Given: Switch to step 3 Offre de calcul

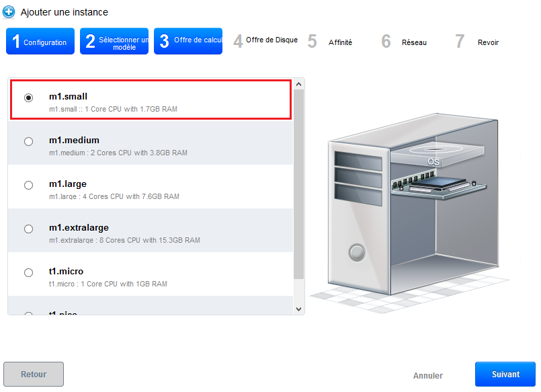Looking at the screenshot, I should click(x=188, y=42).
